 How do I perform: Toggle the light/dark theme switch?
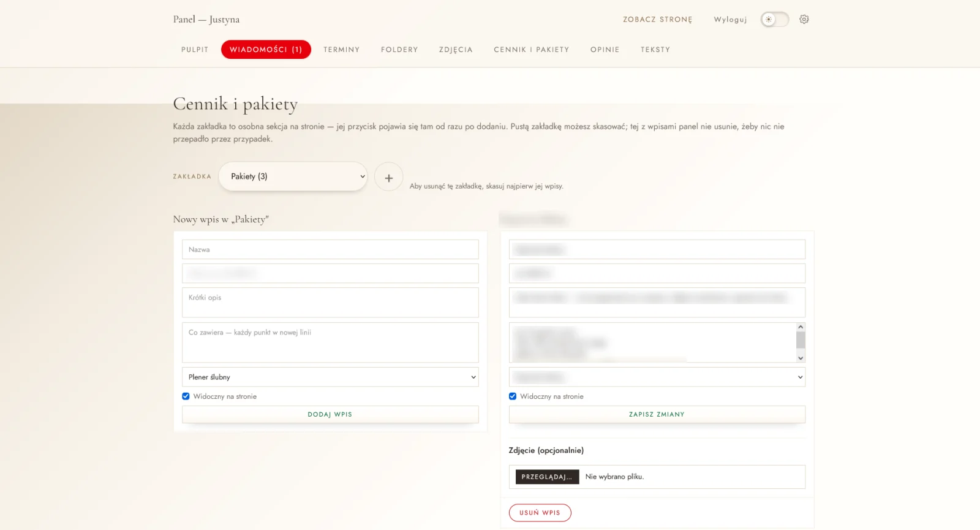[774, 20]
